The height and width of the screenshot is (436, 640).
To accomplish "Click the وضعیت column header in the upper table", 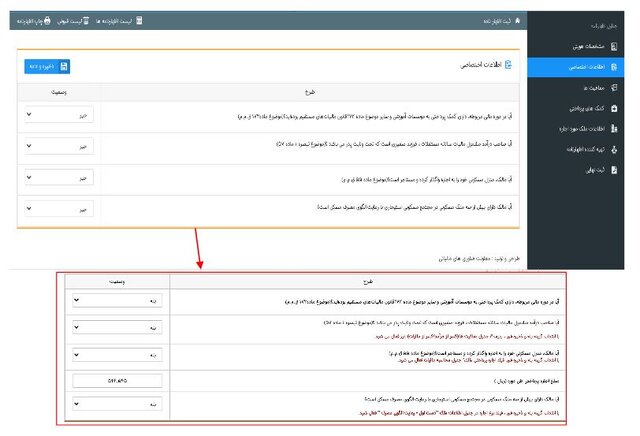I will (59, 91).
